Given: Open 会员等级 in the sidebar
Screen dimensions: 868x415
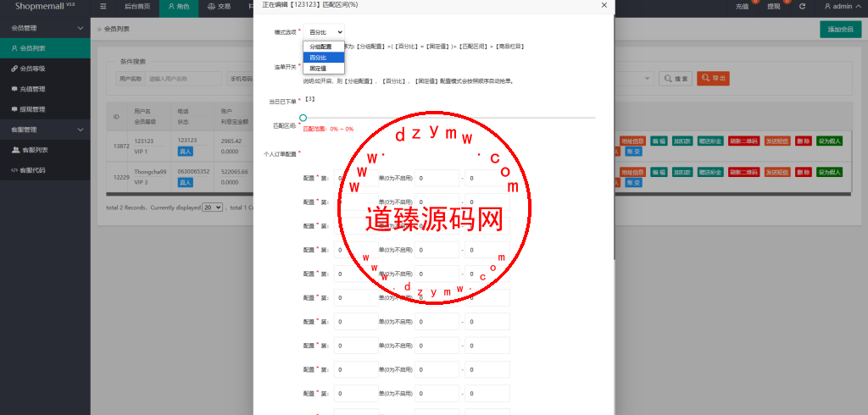Looking at the screenshot, I should pyautogui.click(x=45, y=69).
